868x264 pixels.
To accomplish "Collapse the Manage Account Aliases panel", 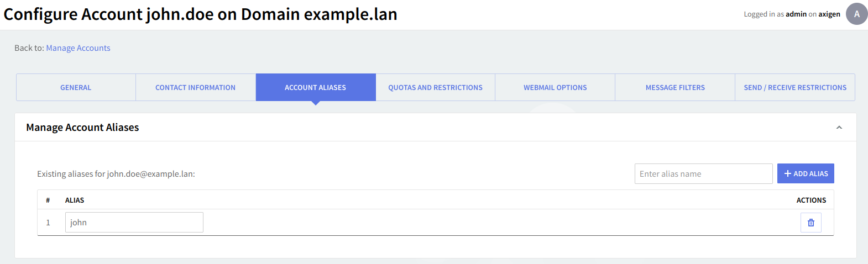I will [839, 128].
